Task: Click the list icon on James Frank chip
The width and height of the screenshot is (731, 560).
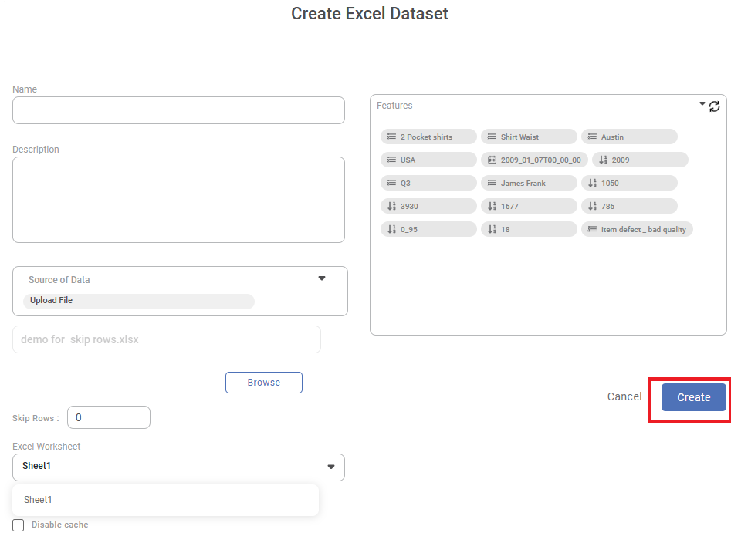Action: pos(492,183)
